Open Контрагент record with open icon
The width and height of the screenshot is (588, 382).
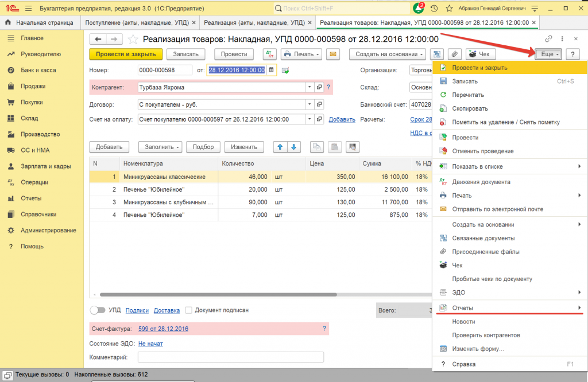click(x=319, y=87)
